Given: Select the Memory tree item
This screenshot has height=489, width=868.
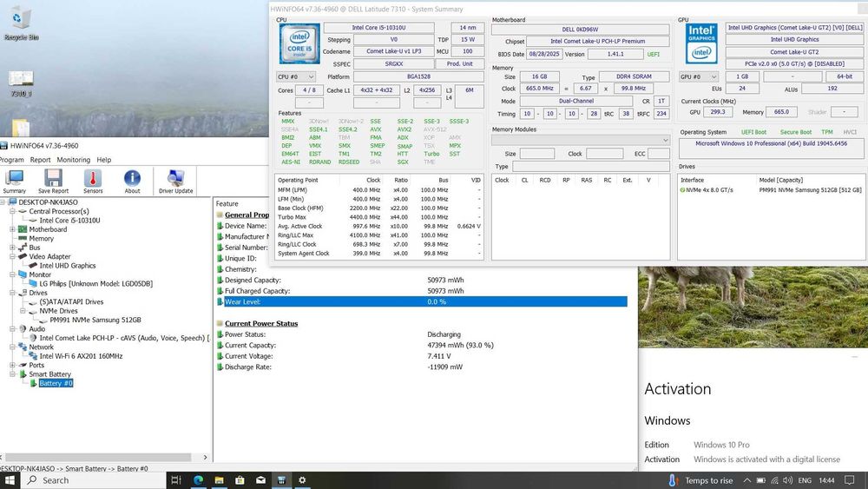Looking at the screenshot, I should 42,239.
